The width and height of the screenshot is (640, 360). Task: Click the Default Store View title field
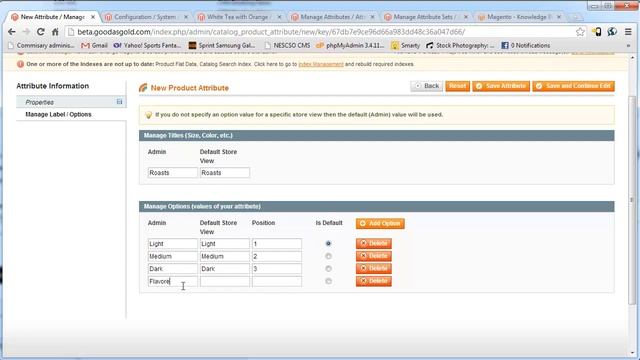tap(224, 173)
